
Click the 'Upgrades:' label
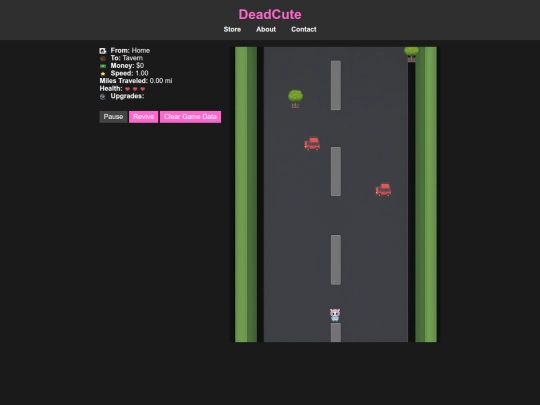127,96
